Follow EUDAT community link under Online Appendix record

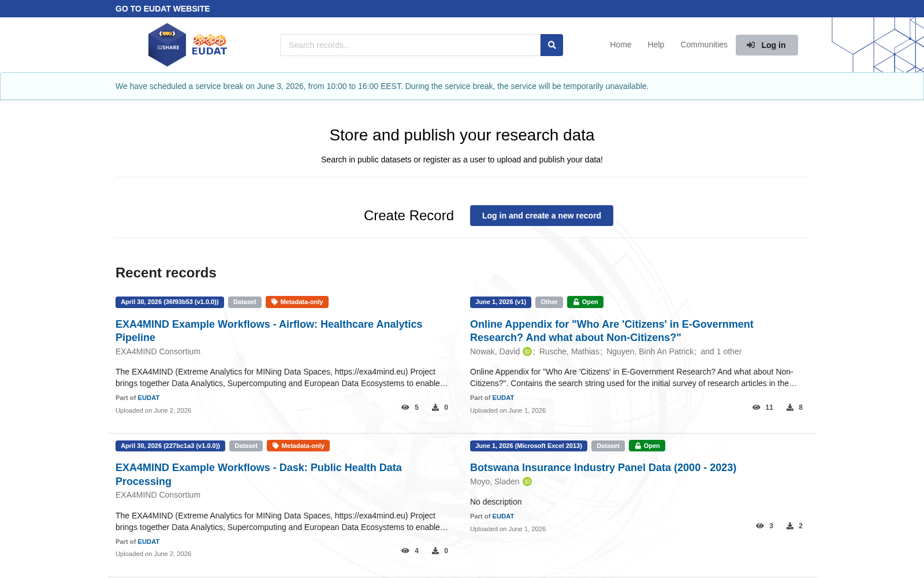click(x=503, y=398)
